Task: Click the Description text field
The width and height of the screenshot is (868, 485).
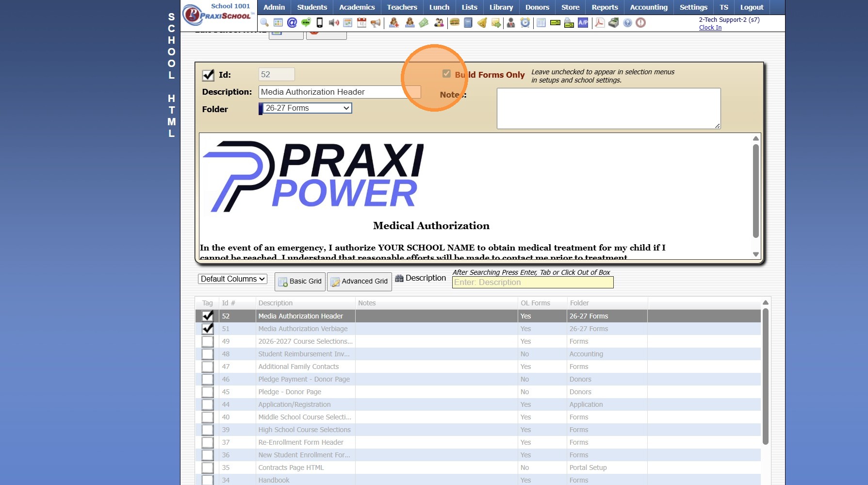Action: pyautogui.click(x=340, y=92)
